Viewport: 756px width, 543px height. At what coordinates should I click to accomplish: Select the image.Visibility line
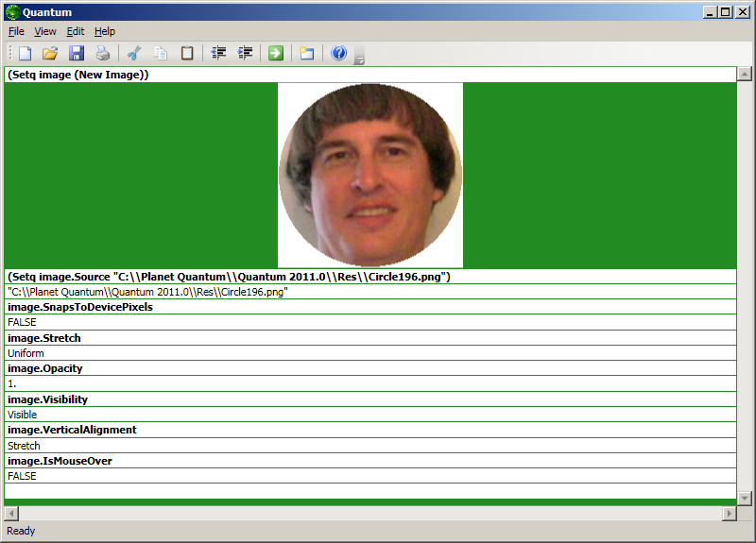pos(370,399)
